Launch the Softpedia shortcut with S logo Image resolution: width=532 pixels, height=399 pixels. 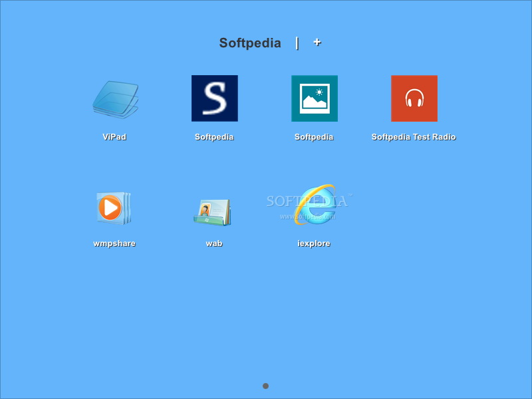[x=214, y=98]
